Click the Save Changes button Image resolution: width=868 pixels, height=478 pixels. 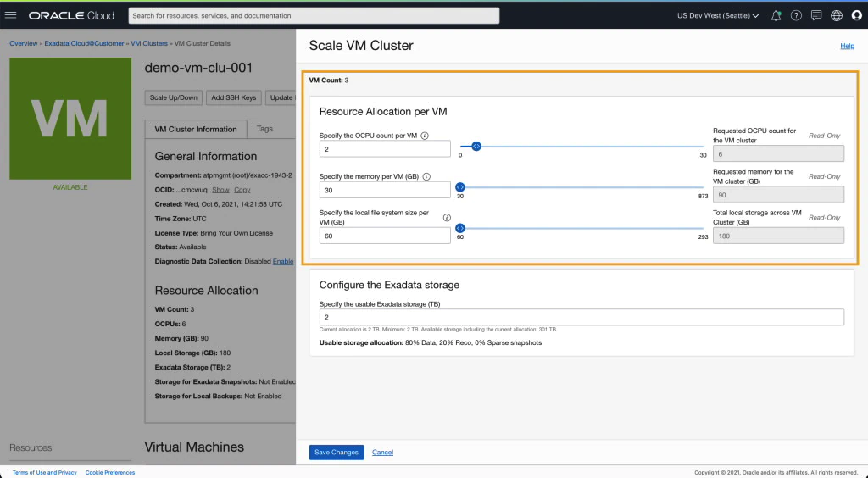(x=337, y=453)
